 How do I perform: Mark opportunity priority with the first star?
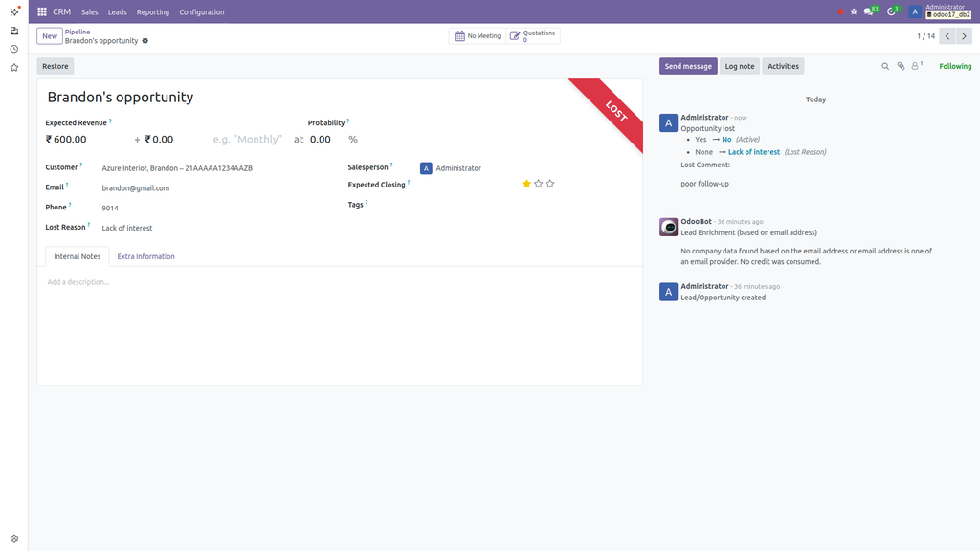pyautogui.click(x=524, y=183)
